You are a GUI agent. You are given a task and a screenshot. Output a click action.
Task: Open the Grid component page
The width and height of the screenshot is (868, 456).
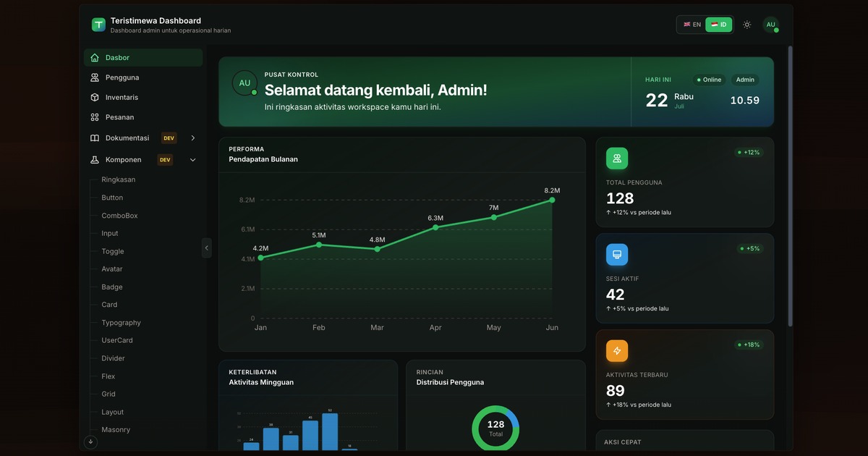109,394
